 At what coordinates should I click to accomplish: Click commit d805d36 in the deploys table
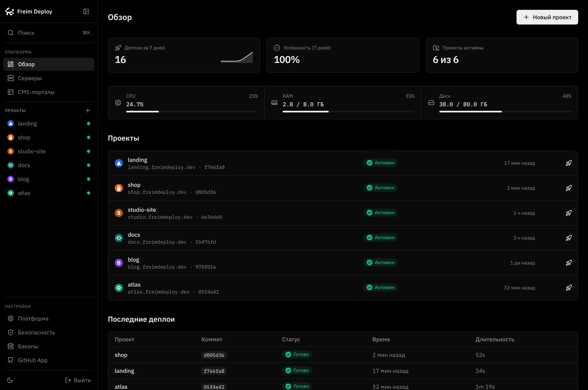[x=214, y=355]
